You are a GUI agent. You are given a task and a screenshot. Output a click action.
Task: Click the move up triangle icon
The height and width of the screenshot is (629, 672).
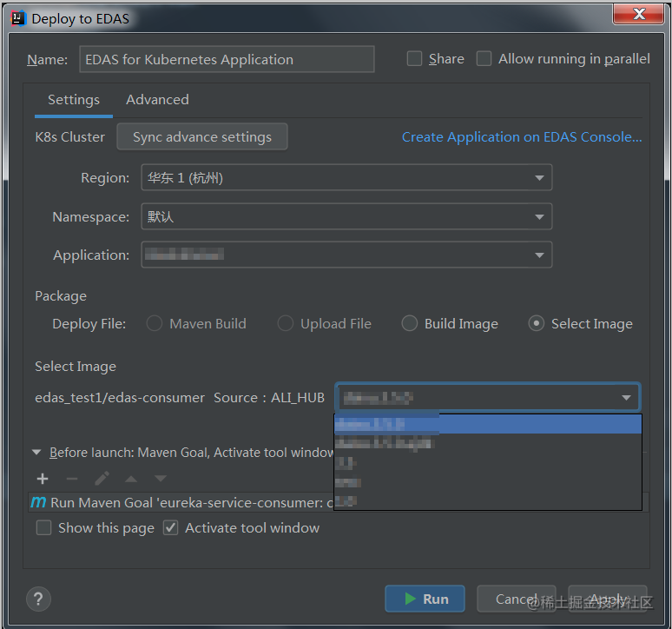(131, 479)
